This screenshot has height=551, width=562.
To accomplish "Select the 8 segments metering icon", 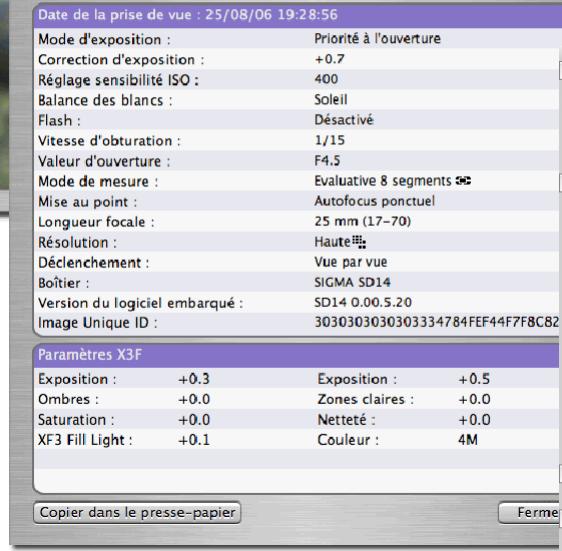I will coord(463,181).
